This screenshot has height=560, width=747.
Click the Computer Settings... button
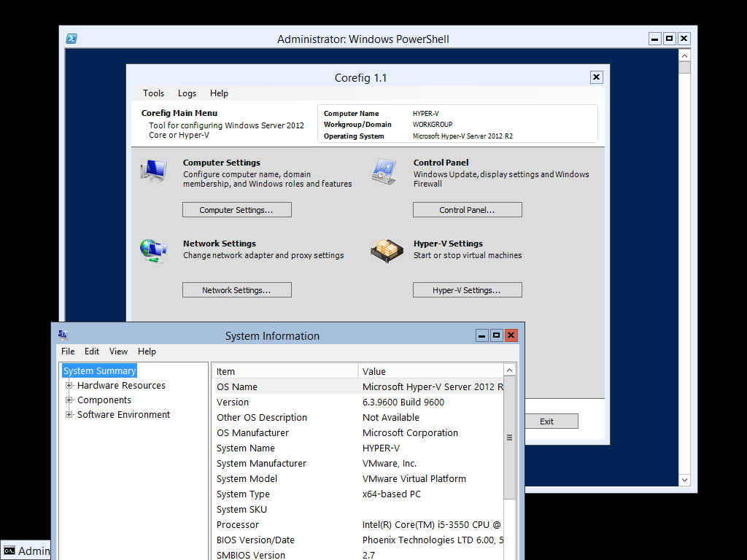237,209
